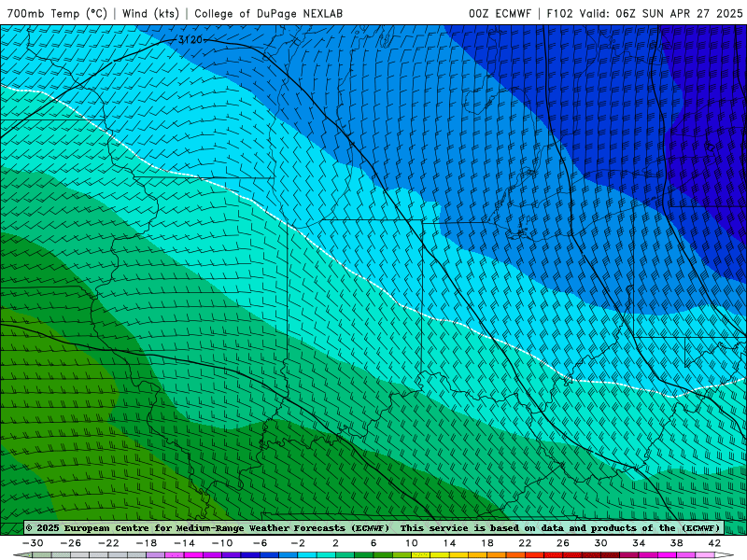The width and height of the screenshot is (747, 560).
Task: Click the positive "18" colorbar label
Action: (x=486, y=543)
